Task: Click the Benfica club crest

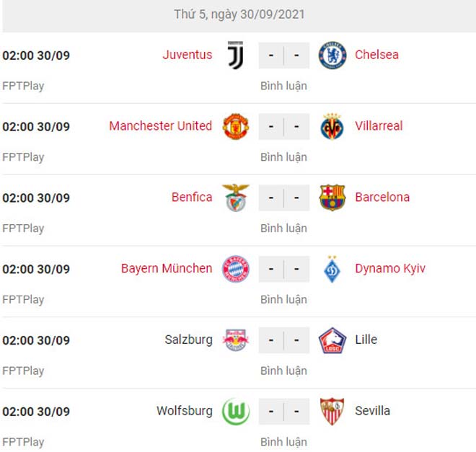Action: coord(236,198)
